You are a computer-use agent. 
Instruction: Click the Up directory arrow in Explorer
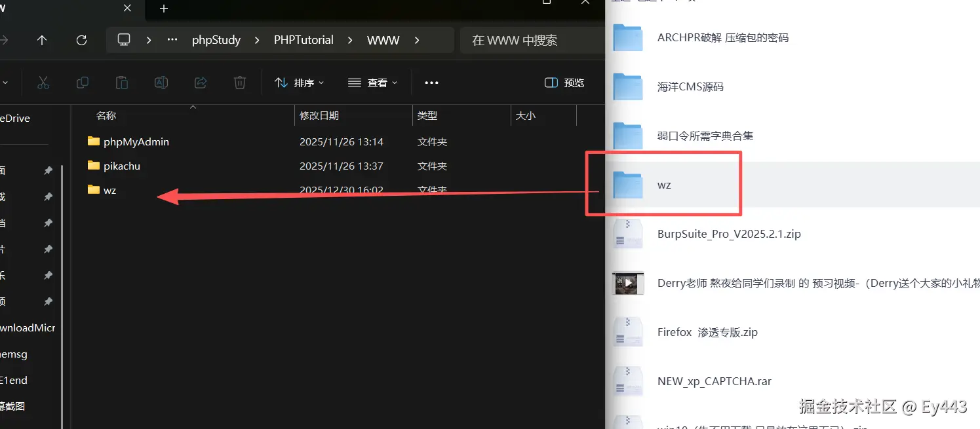[x=42, y=40]
